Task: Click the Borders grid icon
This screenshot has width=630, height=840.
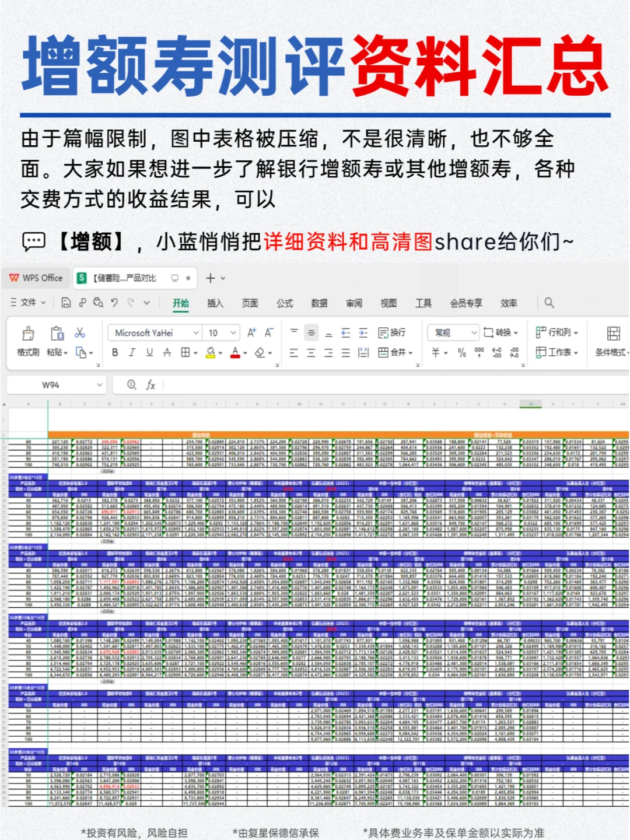Action: pyautogui.click(x=185, y=352)
